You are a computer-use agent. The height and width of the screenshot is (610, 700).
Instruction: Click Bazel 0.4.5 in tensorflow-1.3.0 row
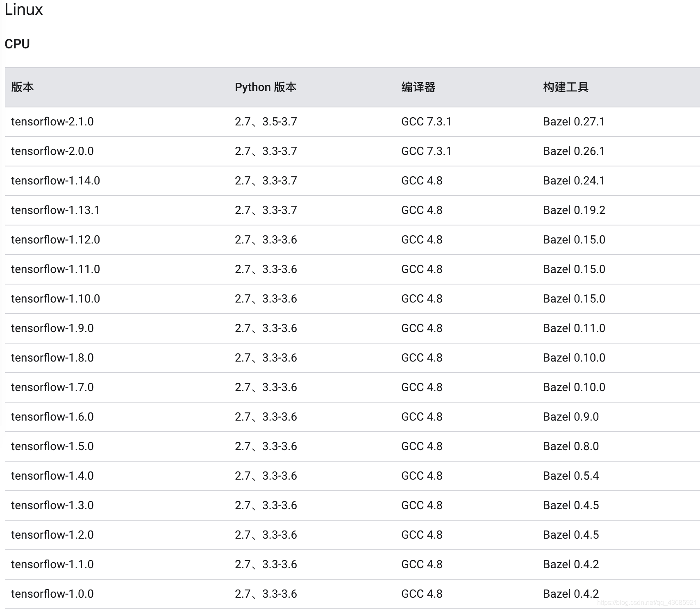(571, 505)
